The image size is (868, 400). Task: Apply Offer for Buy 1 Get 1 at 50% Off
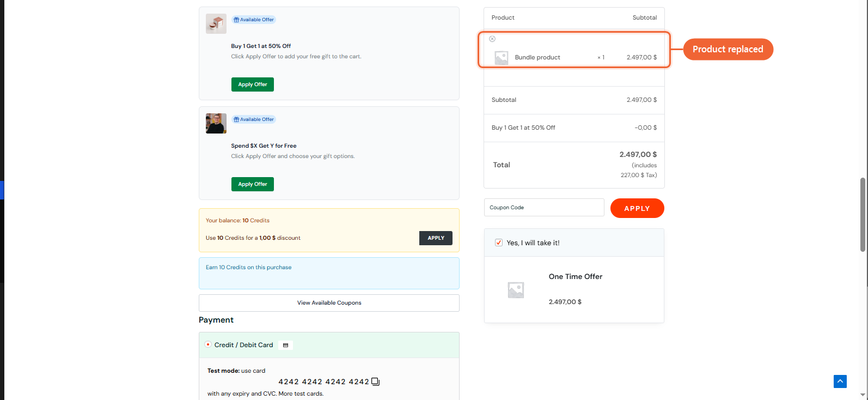tap(253, 84)
